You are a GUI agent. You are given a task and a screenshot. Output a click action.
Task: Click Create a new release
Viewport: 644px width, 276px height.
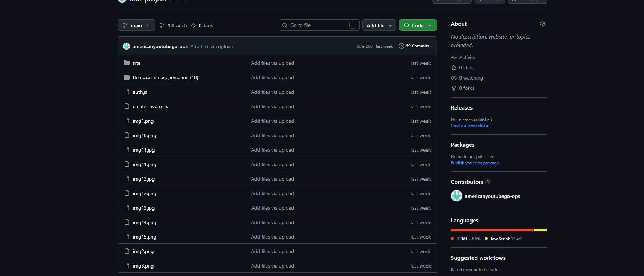(x=470, y=126)
